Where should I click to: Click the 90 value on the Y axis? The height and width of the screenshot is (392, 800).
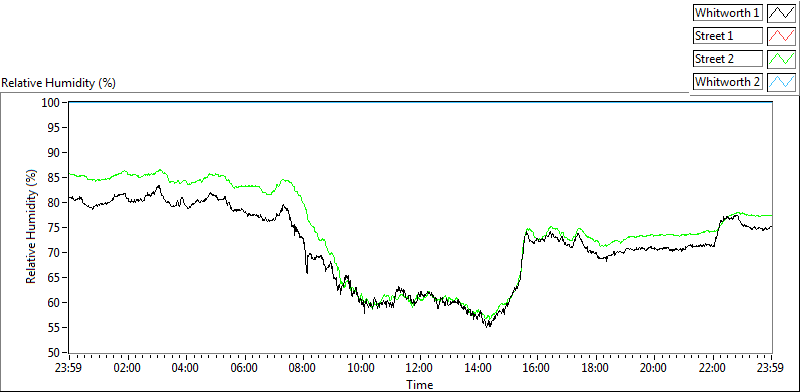54,153
